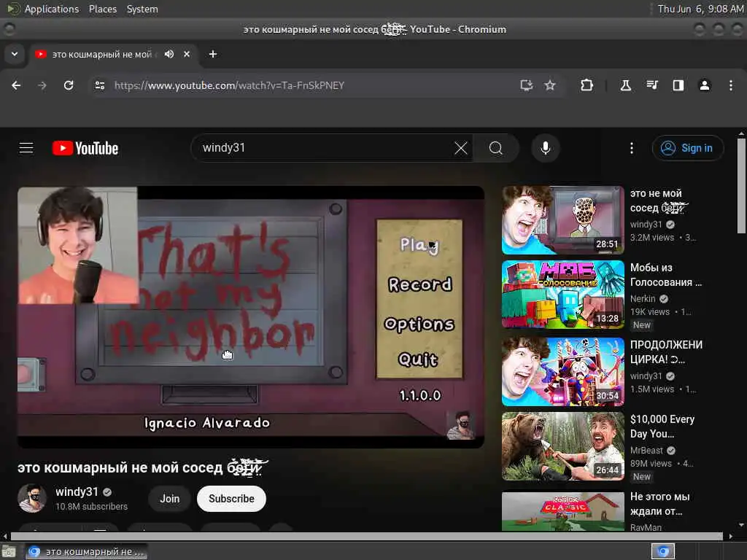
Task: Install app icon in address bar
Action: click(x=526, y=85)
